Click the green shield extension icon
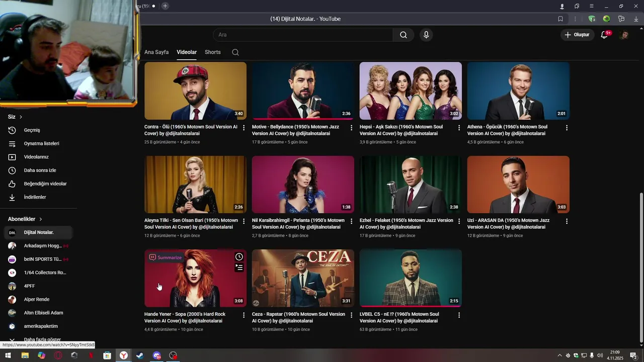Screen dimensions: 644x362 (x=592, y=19)
